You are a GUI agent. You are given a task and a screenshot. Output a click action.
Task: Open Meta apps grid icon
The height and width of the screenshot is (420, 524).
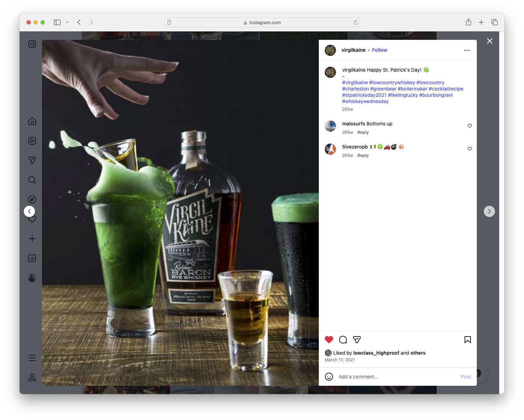32,377
